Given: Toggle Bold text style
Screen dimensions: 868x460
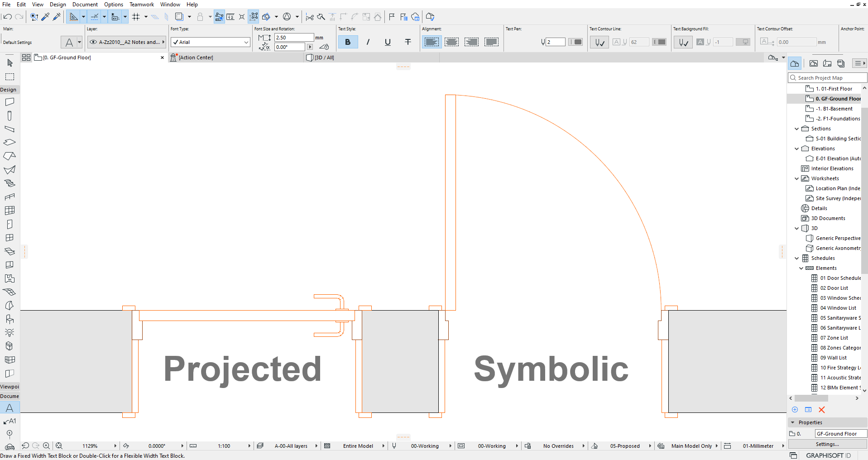Looking at the screenshot, I should tap(348, 42).
